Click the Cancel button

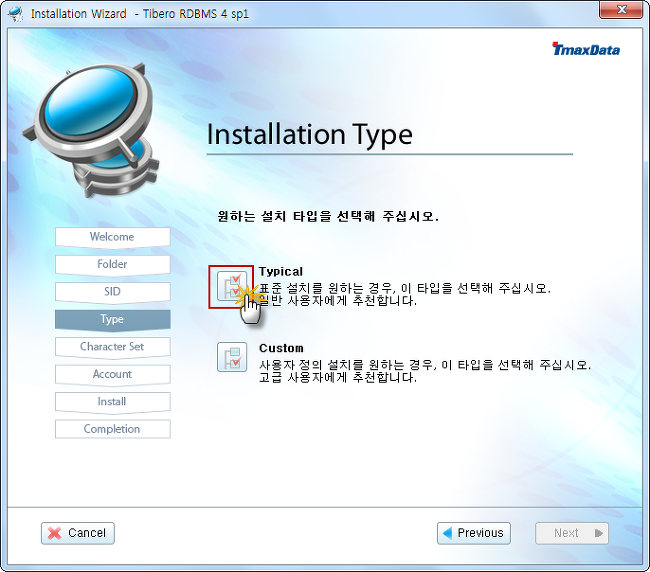pyautogui.click(x=78, y=533)
